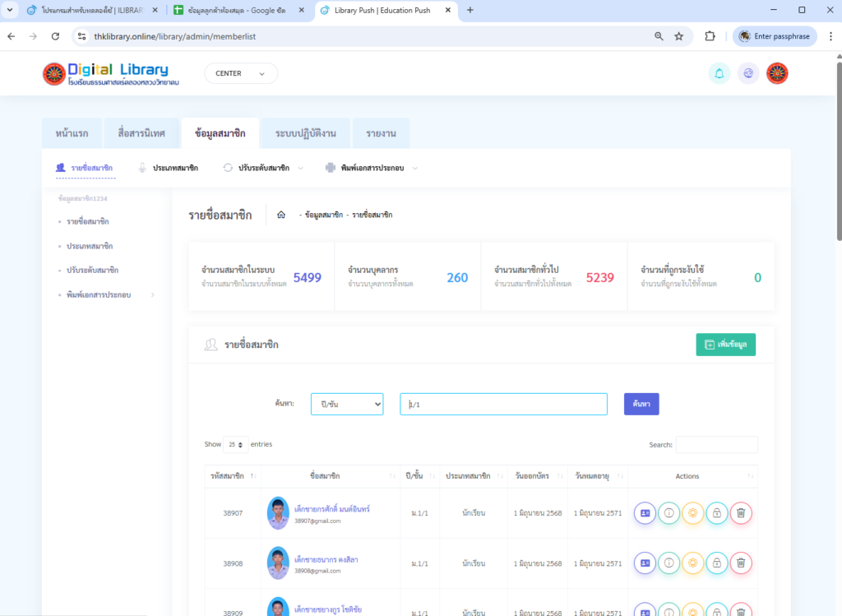Switch to the รายงาน tab

[381, 133]
